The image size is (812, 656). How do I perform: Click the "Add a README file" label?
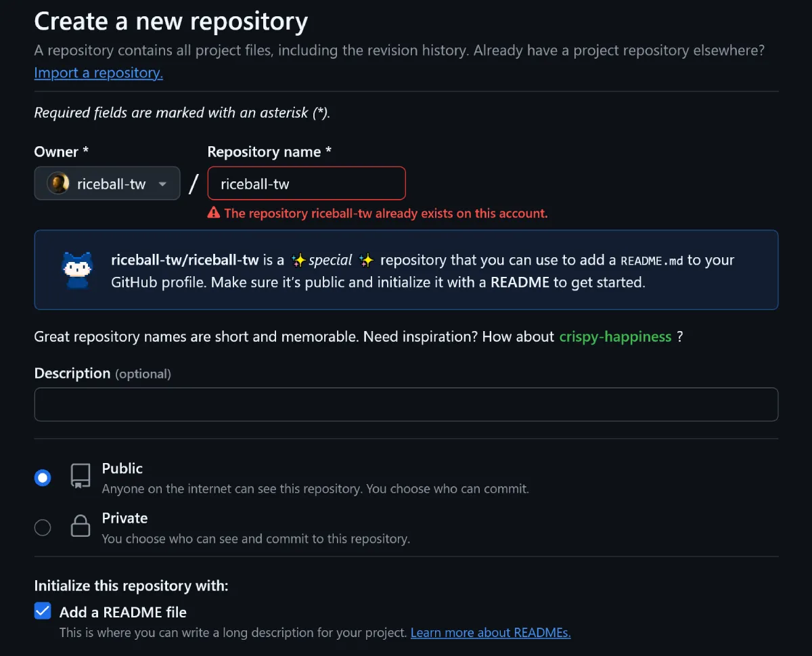[x=122, y=612]
